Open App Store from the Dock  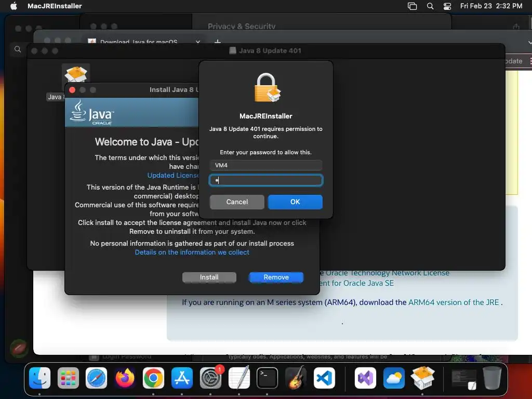click(182, 378)
